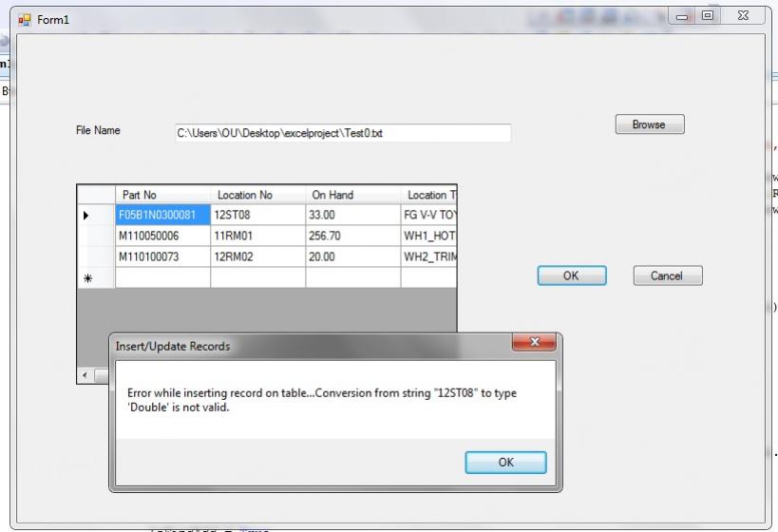
Task: Click the grid's top-left select-all corner
Action: [96, 195]
